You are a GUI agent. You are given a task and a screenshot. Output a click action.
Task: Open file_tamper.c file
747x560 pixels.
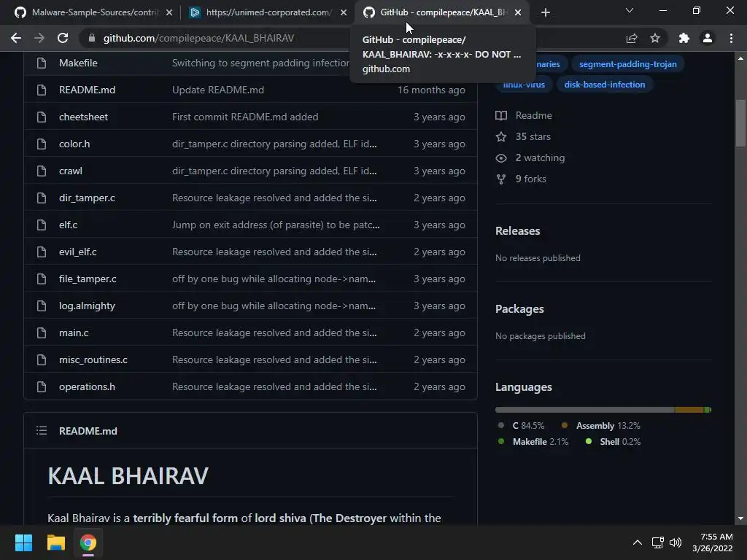[x=88, y=279]
